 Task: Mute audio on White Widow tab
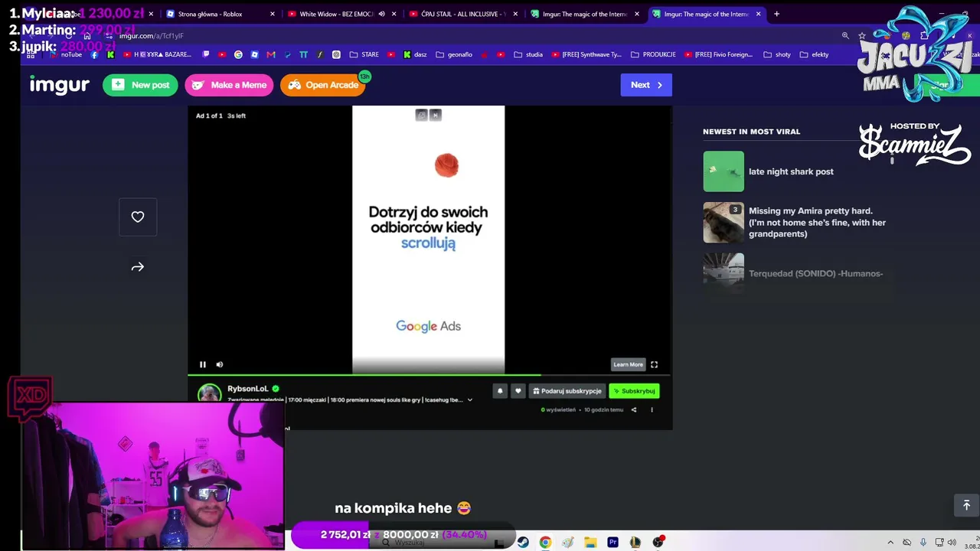(x=381, y=14)
